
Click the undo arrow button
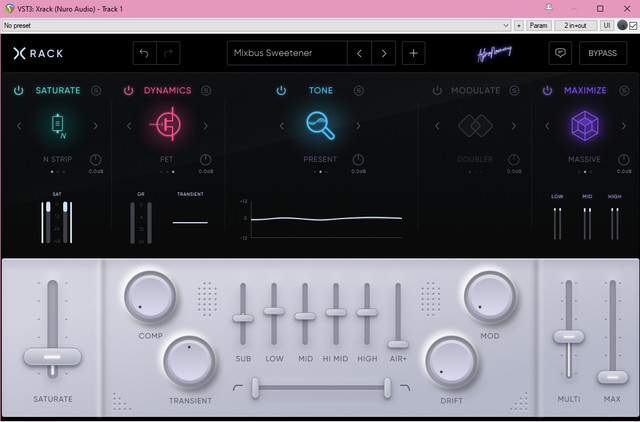tap(144, 53)
